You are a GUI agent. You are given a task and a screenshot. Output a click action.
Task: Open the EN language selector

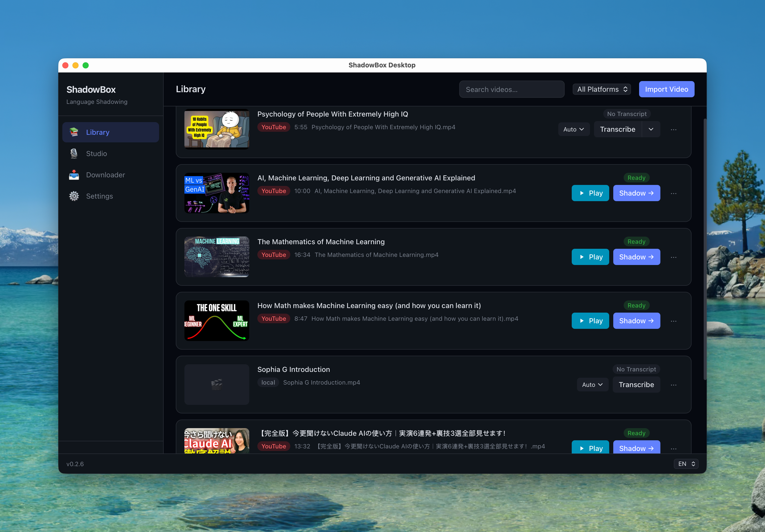[686, 464]
